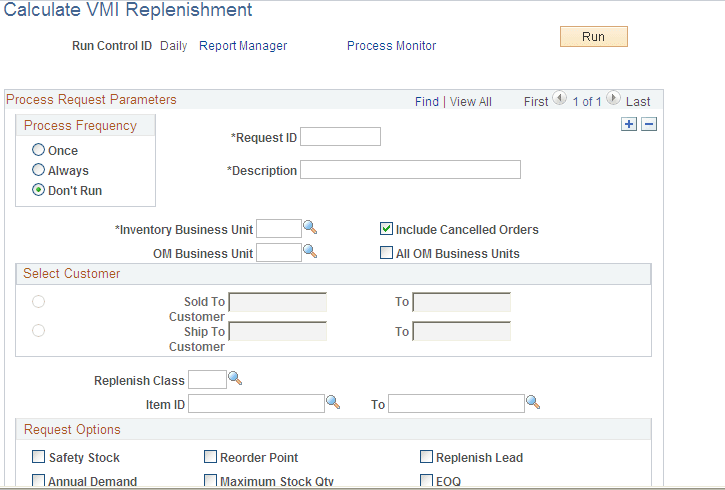Go to previous row arrow

(x=559, y=98)
